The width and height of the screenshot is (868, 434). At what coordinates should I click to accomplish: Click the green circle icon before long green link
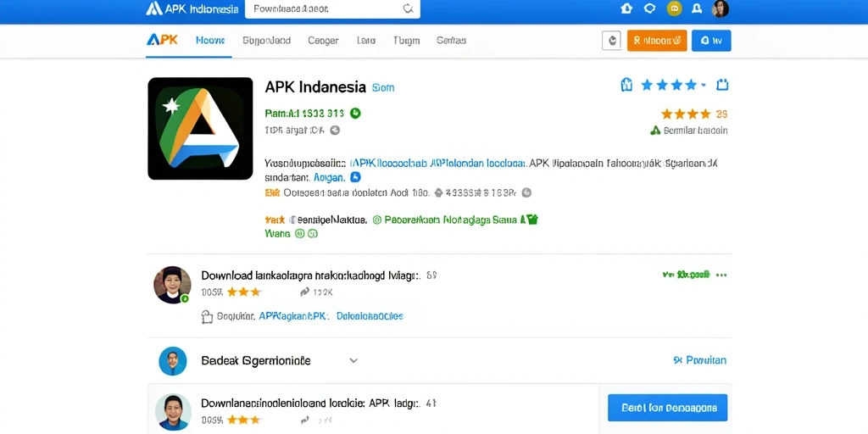(x=377, y=220)
